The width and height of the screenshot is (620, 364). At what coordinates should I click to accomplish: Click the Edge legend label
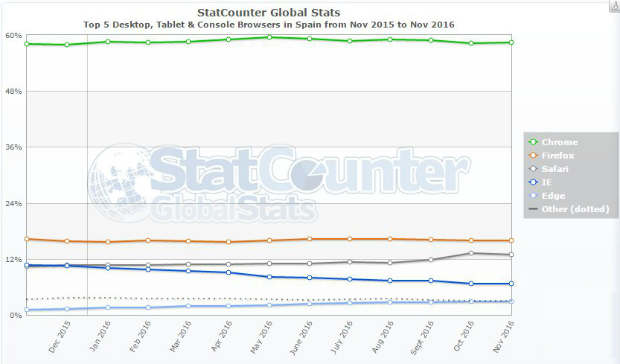pos(553,196)
